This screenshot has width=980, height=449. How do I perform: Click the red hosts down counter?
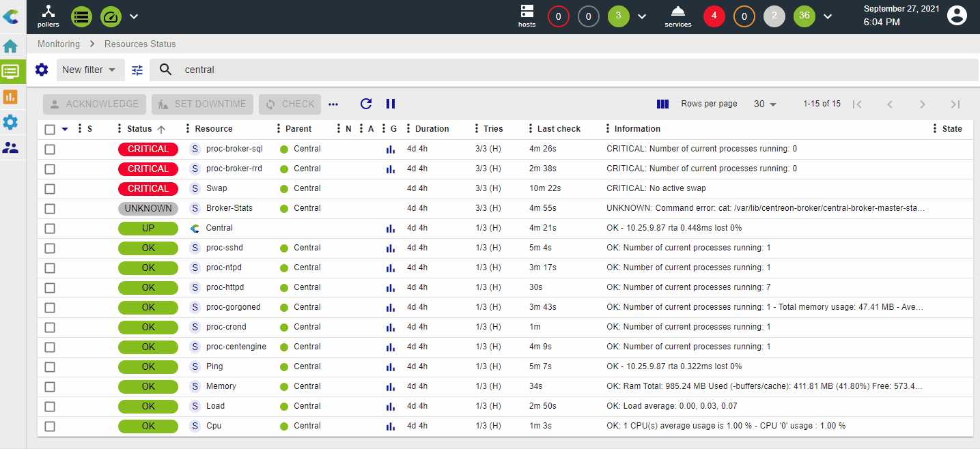558,16
